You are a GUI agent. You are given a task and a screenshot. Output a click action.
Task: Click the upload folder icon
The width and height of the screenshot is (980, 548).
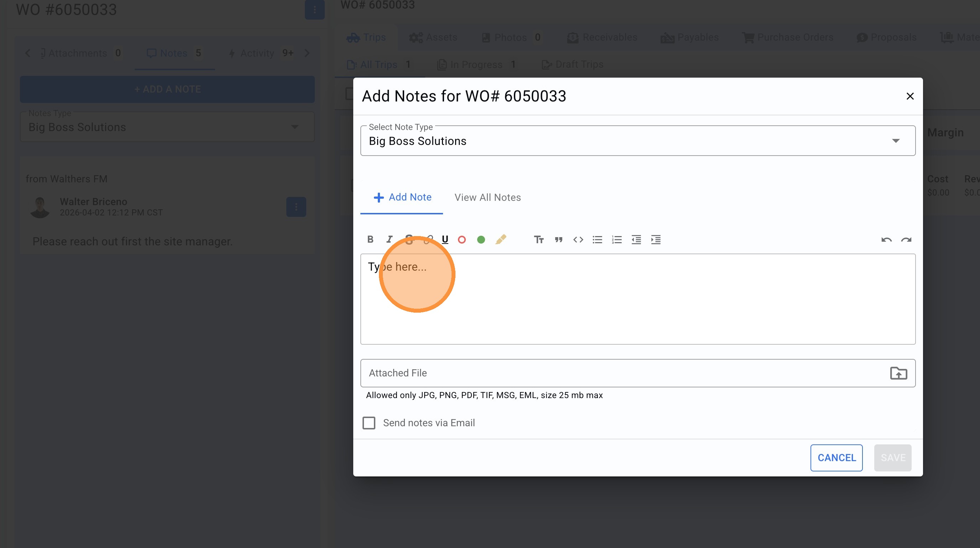pos(898,373)
